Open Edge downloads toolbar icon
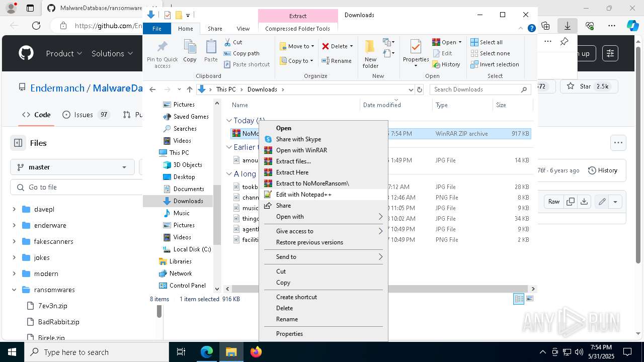This screenshot has width=644, height=362. click(568, 25)
